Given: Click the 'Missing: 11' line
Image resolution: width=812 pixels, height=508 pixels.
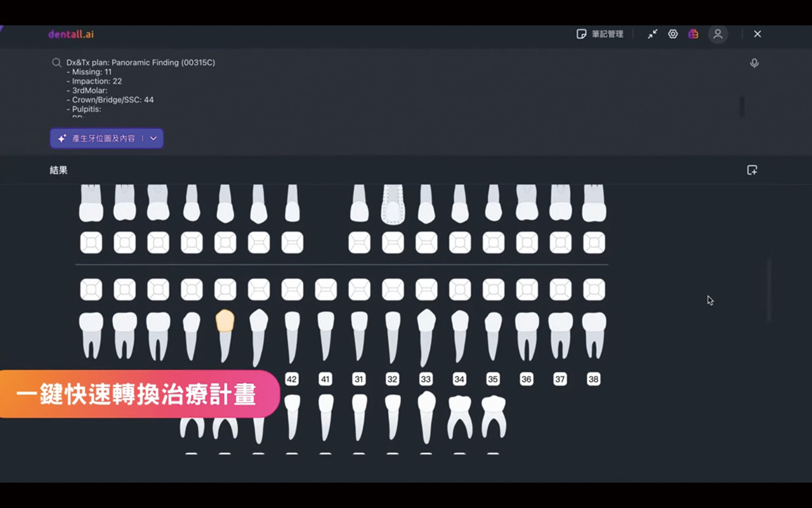Looking at the screenshot, I should (89, 72).
